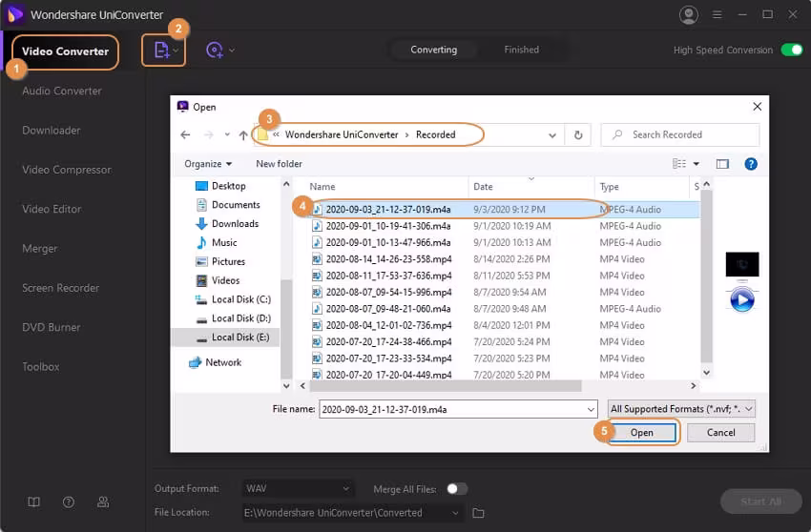This screenshot has height=532, width=811.
Task: Click the Open button
Action: pos(641,432)
